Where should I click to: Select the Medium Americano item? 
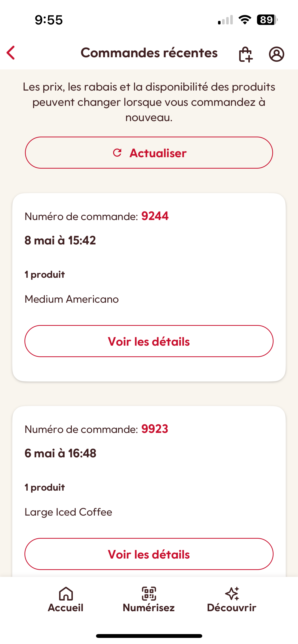[72, 299]
